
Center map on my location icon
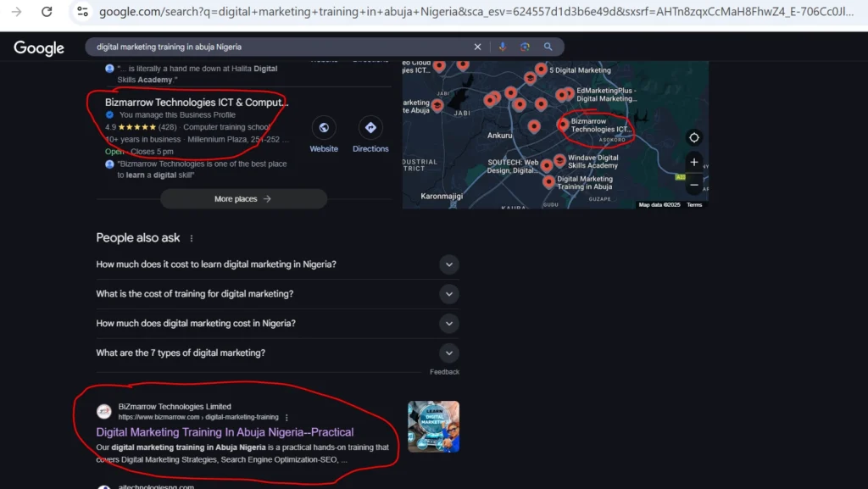tap(693, 137)
